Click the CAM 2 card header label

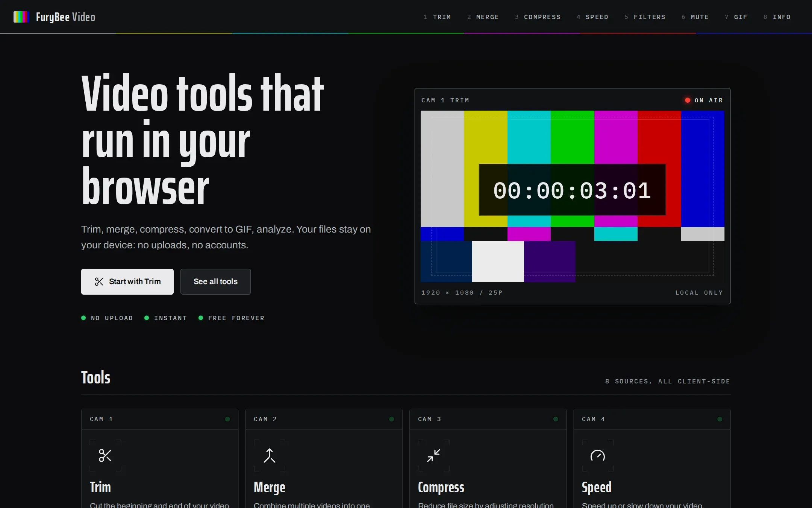(x=265, y=419)
